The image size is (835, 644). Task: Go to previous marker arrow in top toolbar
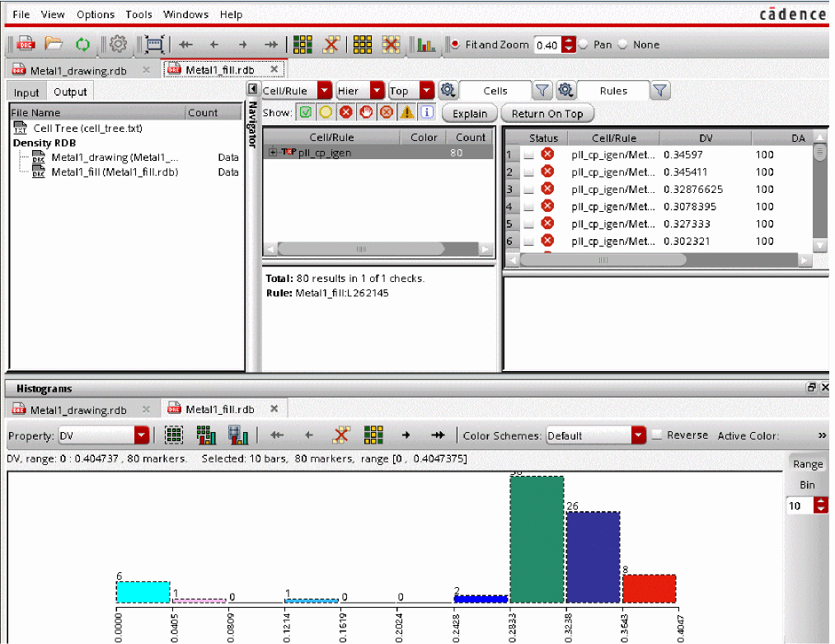[214, 45]
